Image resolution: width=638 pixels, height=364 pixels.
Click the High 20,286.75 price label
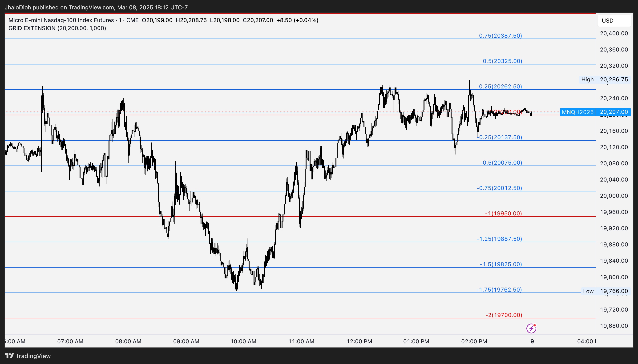coord(605,79)
